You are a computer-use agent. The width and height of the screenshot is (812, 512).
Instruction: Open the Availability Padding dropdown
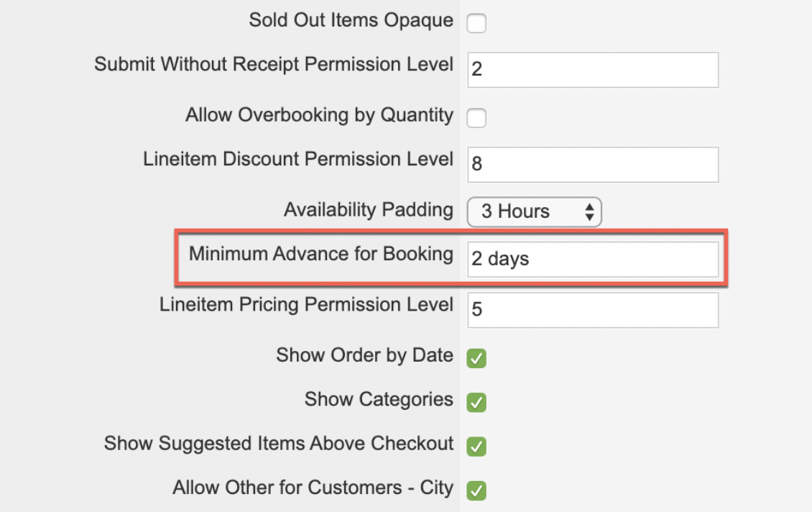tap(534, 211)
